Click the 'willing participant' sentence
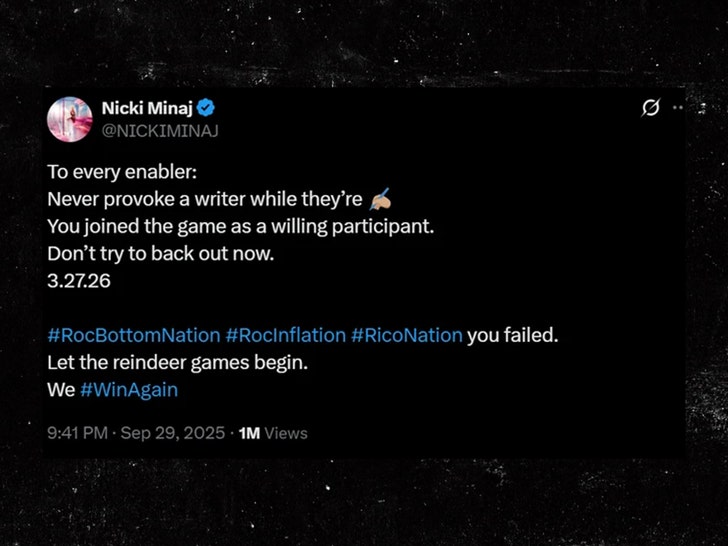 (240, 226)
